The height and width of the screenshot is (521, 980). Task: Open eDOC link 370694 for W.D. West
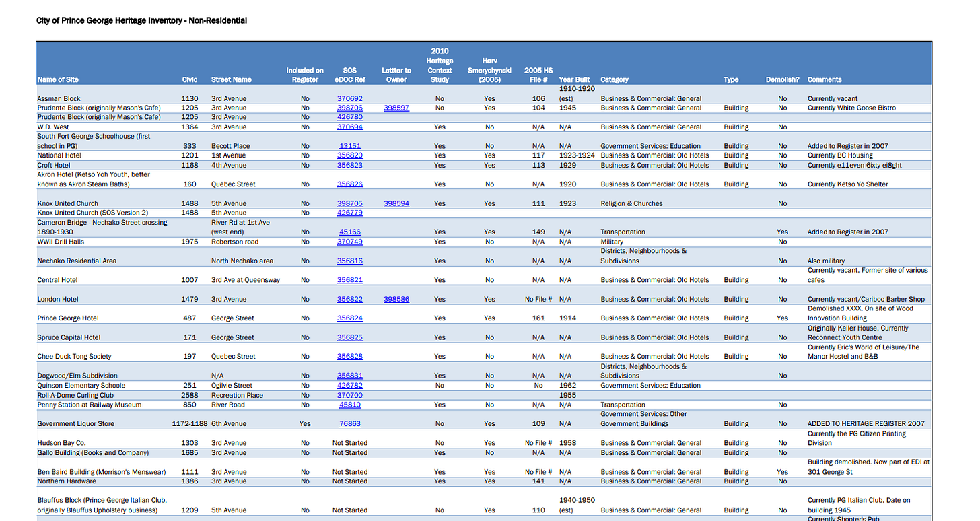pos(350,127)
